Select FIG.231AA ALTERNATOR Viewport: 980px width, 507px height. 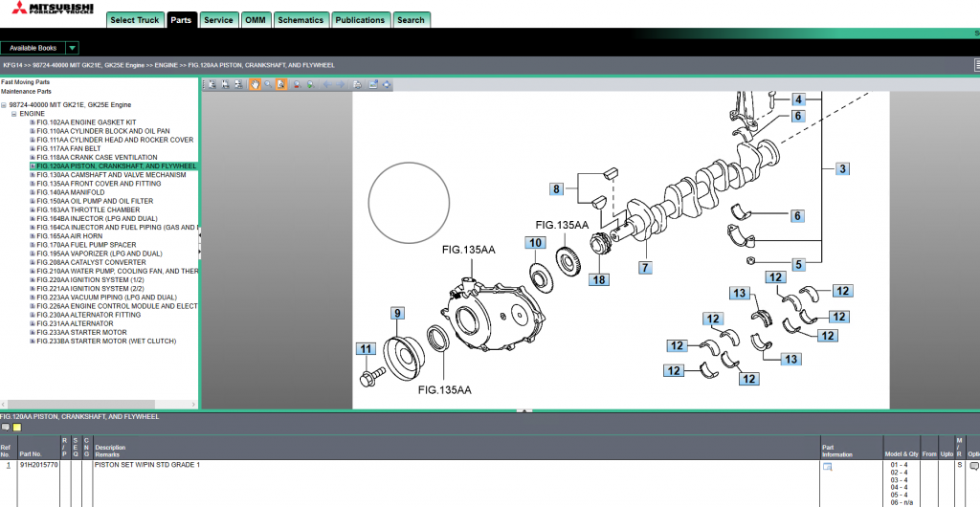[75, 323]
